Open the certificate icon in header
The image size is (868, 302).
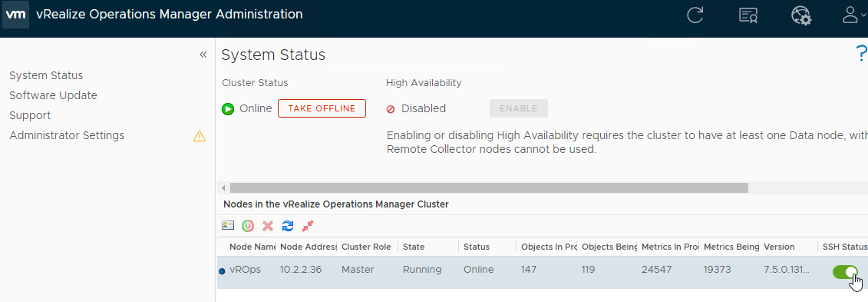coord(748,15)
